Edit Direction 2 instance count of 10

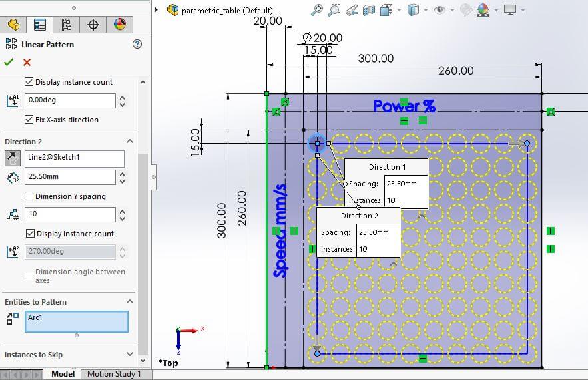tap(70, 214)
